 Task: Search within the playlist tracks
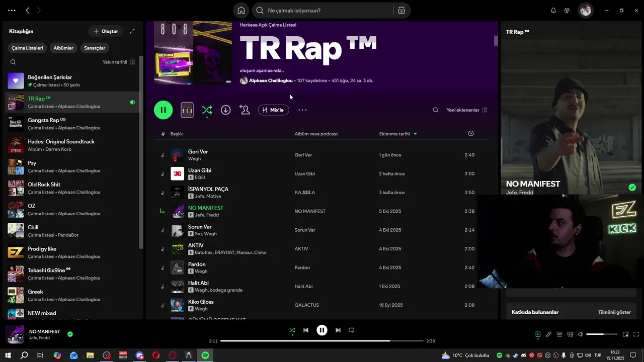[x=436, y=110]
